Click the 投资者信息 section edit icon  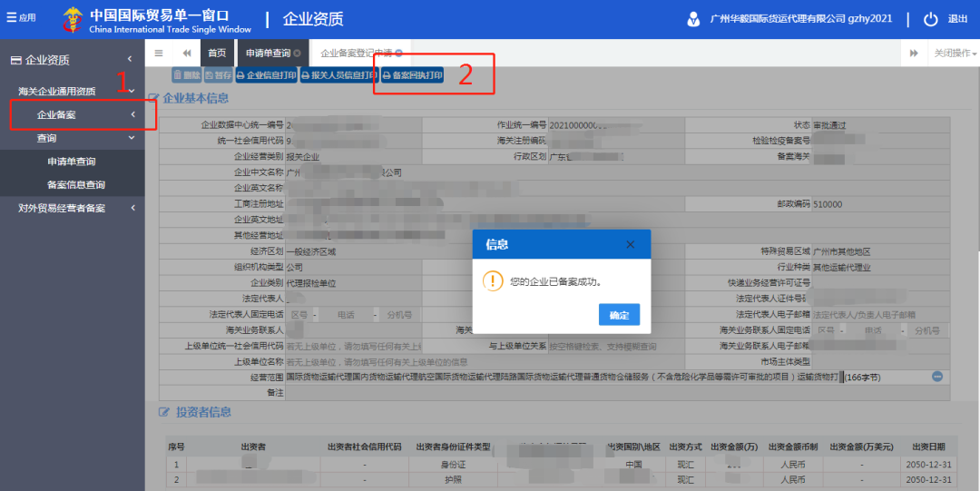[164, 412]
